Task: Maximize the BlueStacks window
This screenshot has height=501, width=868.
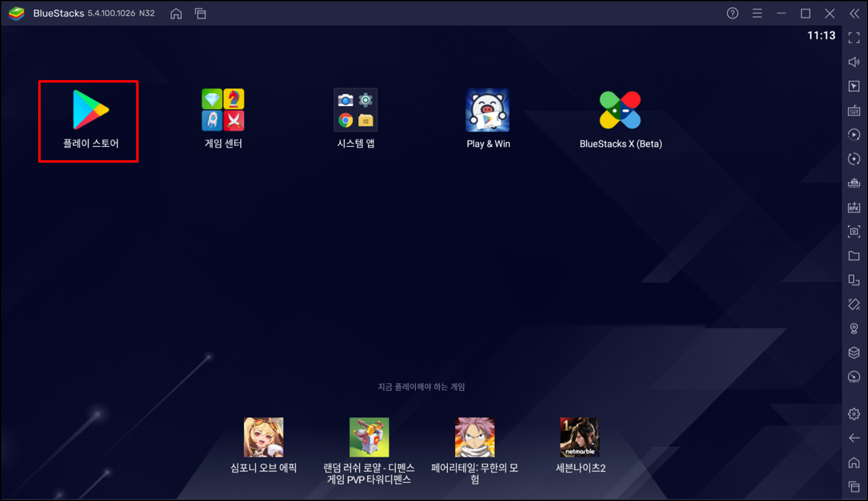Action: click(x=805, y=14)
